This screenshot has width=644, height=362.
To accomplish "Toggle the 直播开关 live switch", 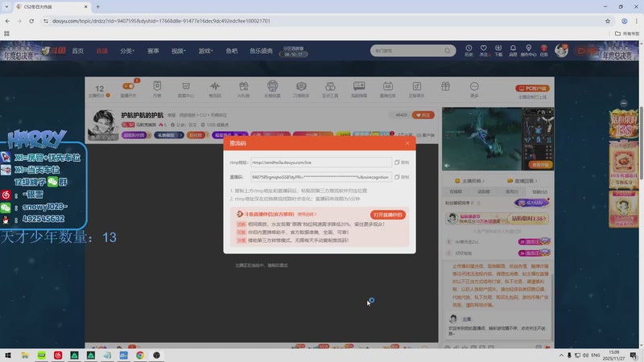I will tap(129, 89).
